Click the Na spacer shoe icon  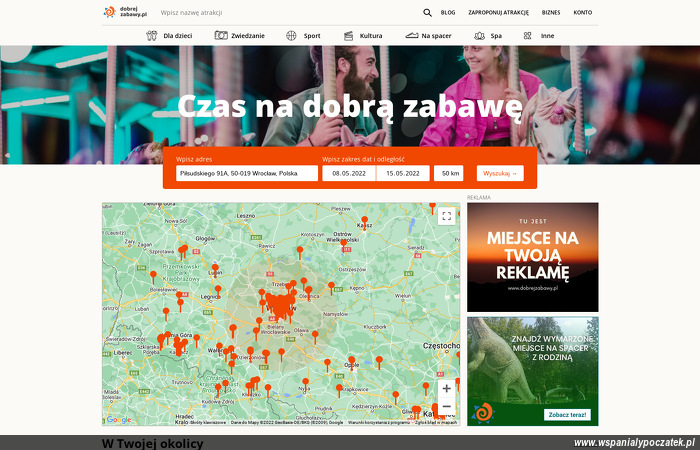412,35
